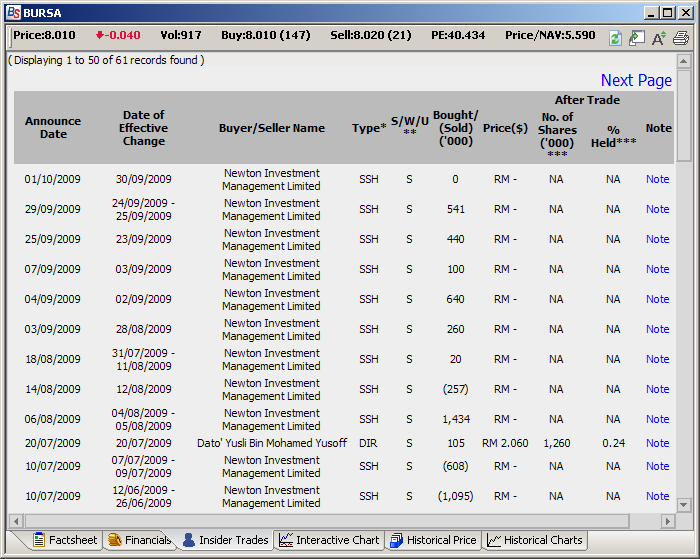This screenshot has width=700, height=559.
Task: Click the horizontal scrollbar thumb
Action: 327,521
